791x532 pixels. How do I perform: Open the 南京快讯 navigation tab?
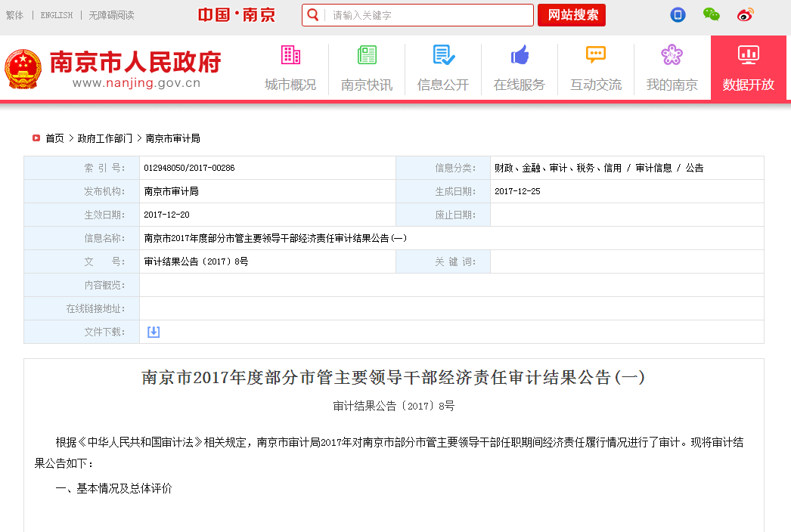point(367,69)
